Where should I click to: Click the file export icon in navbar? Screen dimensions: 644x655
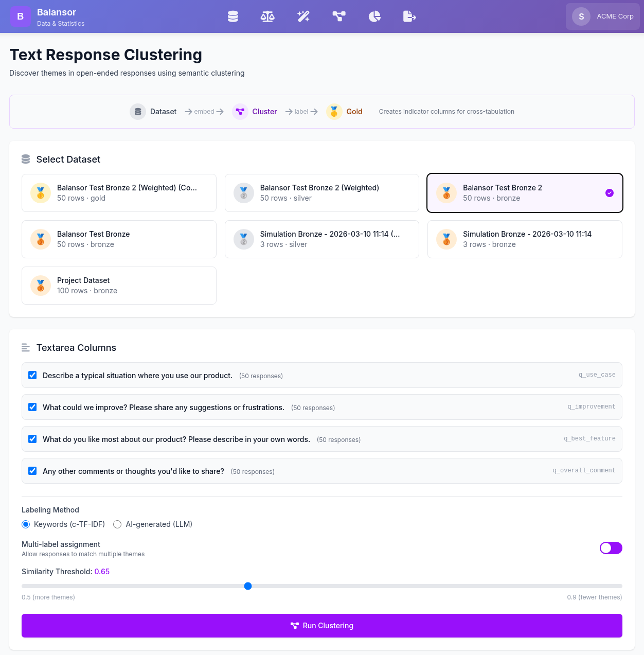(x=409, y=16)
